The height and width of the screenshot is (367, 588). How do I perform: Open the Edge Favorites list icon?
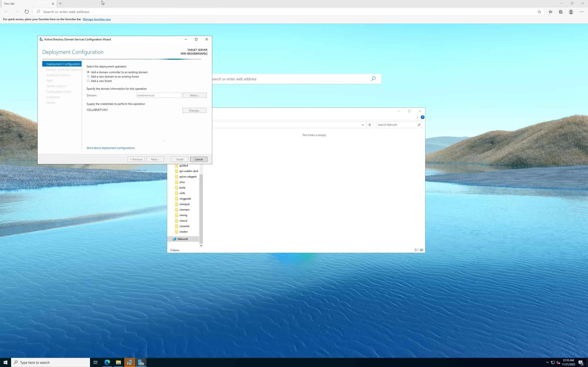tap(550, 12)
